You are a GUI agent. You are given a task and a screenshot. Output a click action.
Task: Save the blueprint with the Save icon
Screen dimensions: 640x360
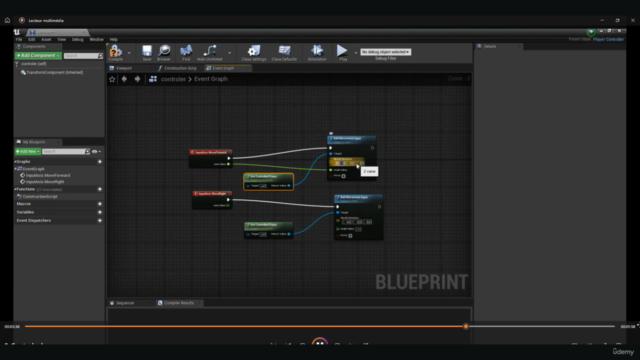point(147,52)
